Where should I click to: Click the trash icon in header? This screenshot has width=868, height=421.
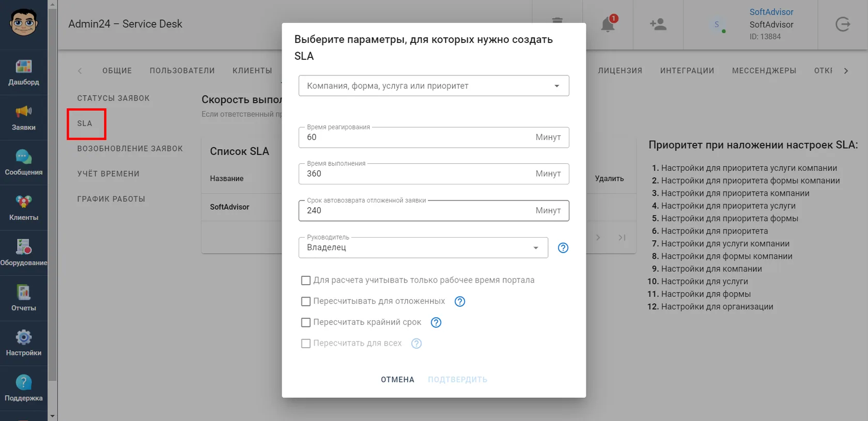pyautogui.click(x=557, y=22)
